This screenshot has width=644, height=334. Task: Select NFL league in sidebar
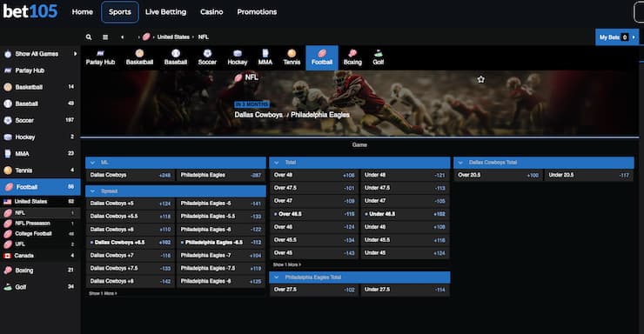pos(40,213)
